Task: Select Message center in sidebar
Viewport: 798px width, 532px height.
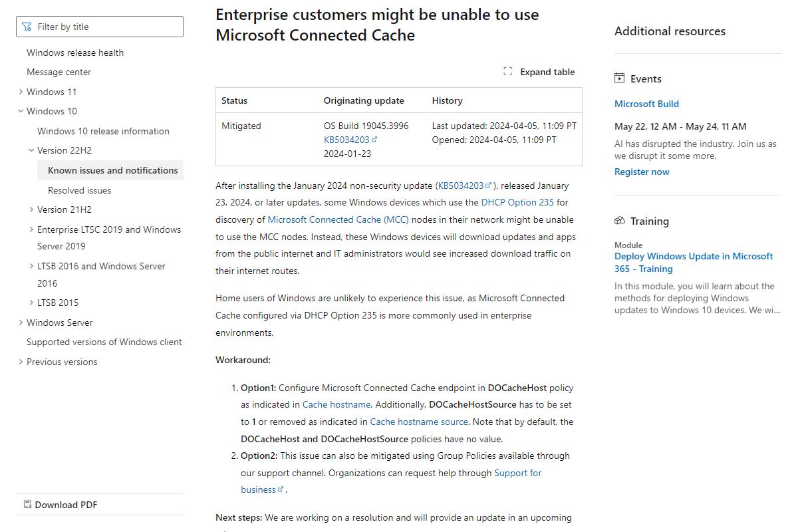Action: click(x=59, y=72)
